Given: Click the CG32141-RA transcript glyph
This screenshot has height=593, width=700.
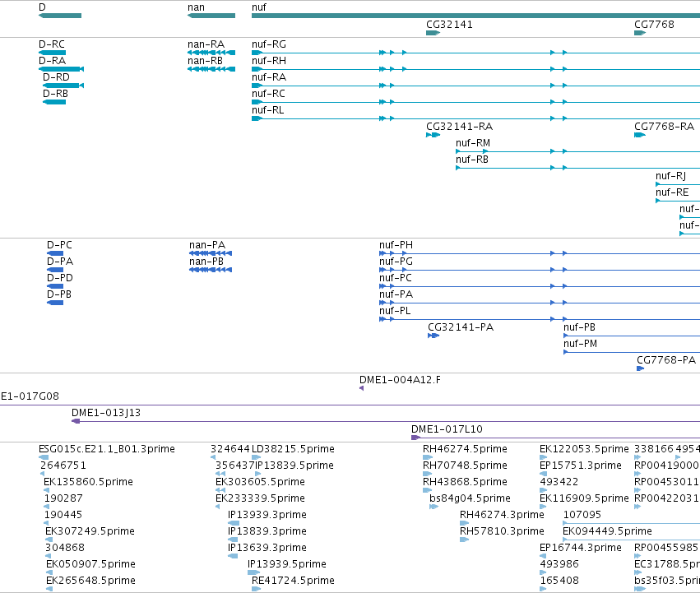Looking at the screenshot, I should pyautogui.click(x=433, y=135).
